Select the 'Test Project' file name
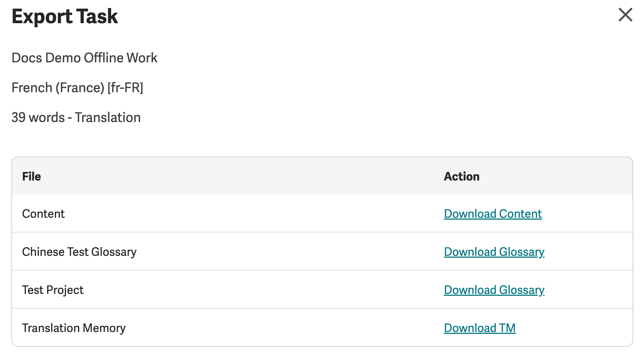Screen dimensions: 644x356 point(53,290)
